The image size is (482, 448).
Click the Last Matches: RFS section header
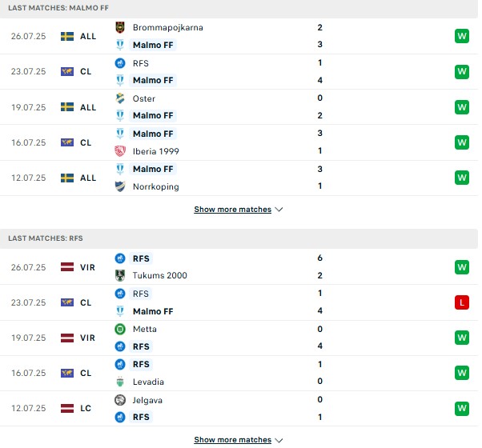pos(239,238)
